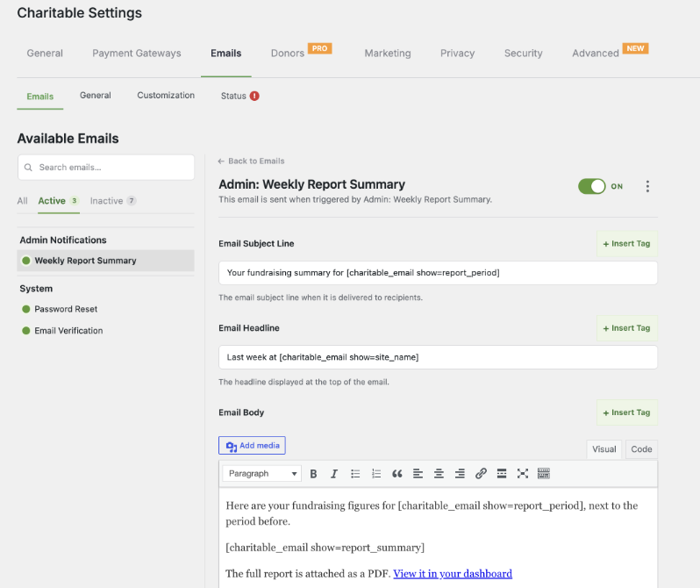Click the search magnifier icon
700x588 pixels.
[x=28, y=168]
